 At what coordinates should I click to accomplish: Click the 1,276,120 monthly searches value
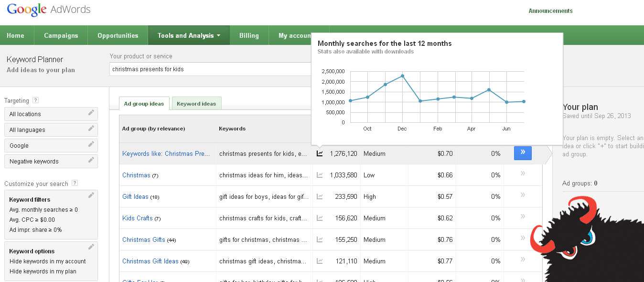pyautogui.click(x=343, y=154)
